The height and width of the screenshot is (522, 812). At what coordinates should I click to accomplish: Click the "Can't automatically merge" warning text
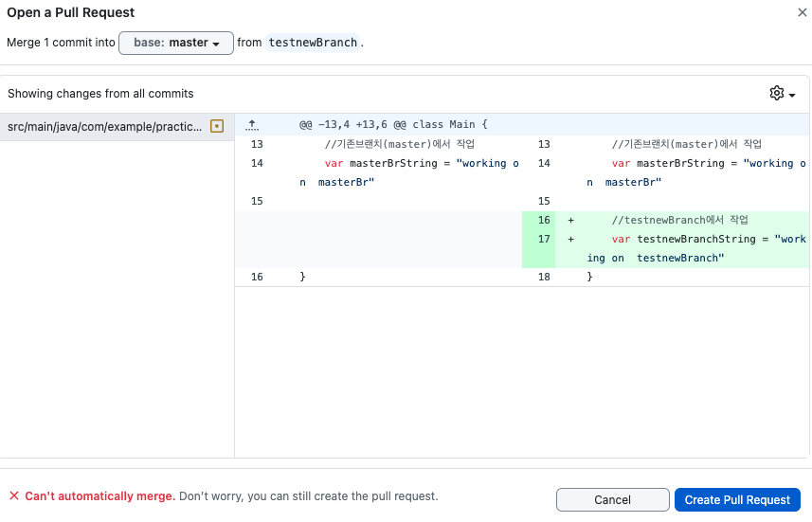point(99,495)
